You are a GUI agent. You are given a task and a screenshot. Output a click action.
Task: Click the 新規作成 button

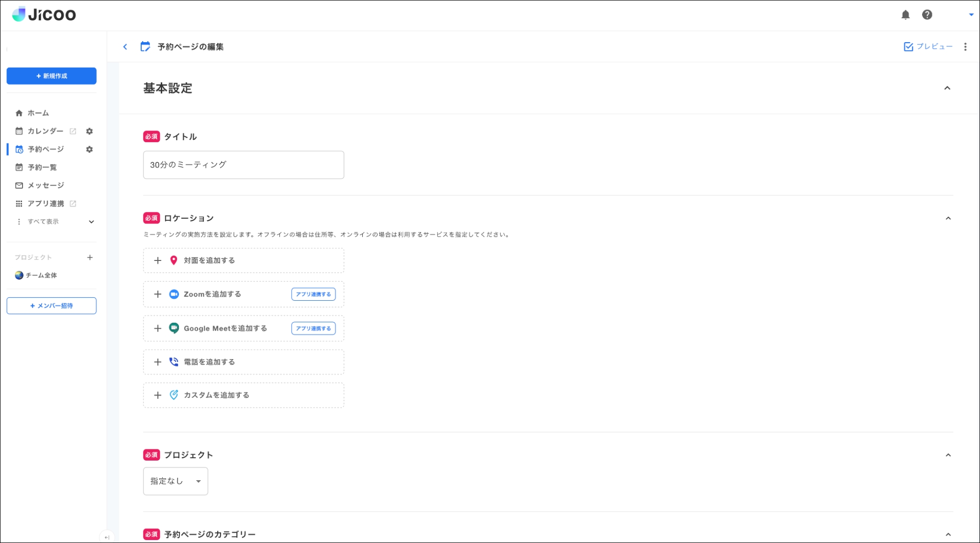coord(51,76)
